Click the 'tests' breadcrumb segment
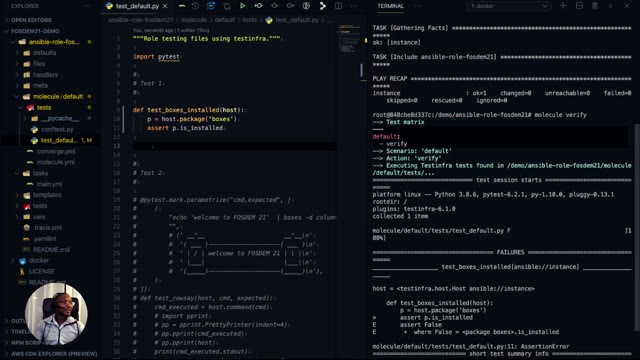 tap(249, 20)
